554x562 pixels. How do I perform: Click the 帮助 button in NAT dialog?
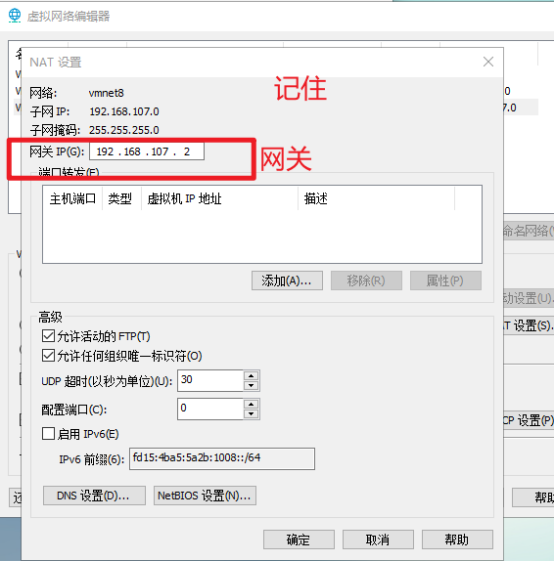point(457,539)
